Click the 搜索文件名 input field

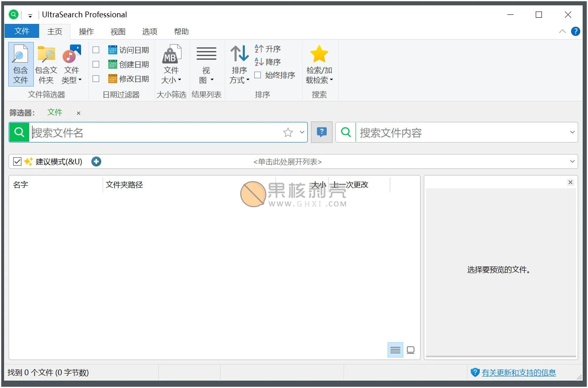156,132
